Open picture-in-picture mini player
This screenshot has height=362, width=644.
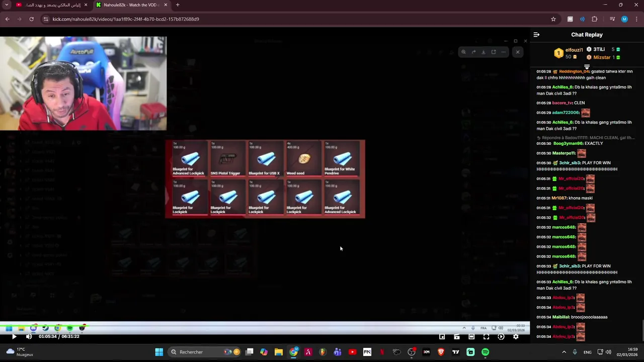(442, 337)
